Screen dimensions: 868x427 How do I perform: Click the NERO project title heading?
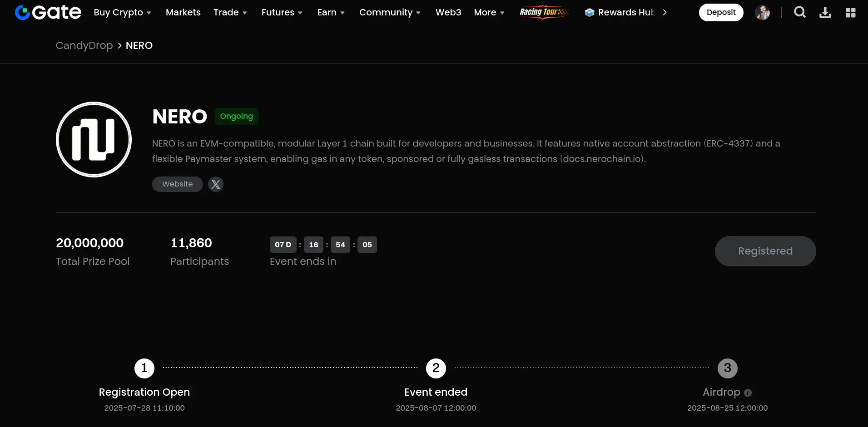click(x=180, y=117)
